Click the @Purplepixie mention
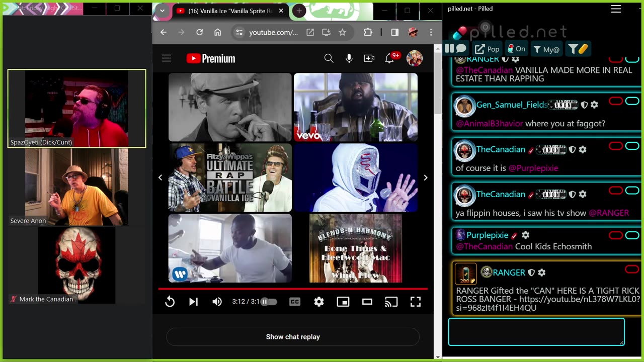644x362 pixels. click(x=533, y=168)
